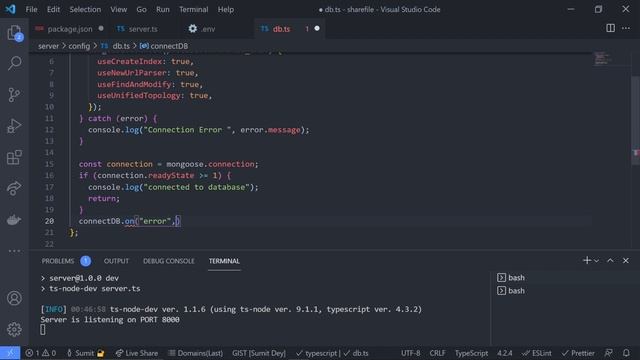
Task: Click 'readyState' on line 16
Action: pos(171,176)
